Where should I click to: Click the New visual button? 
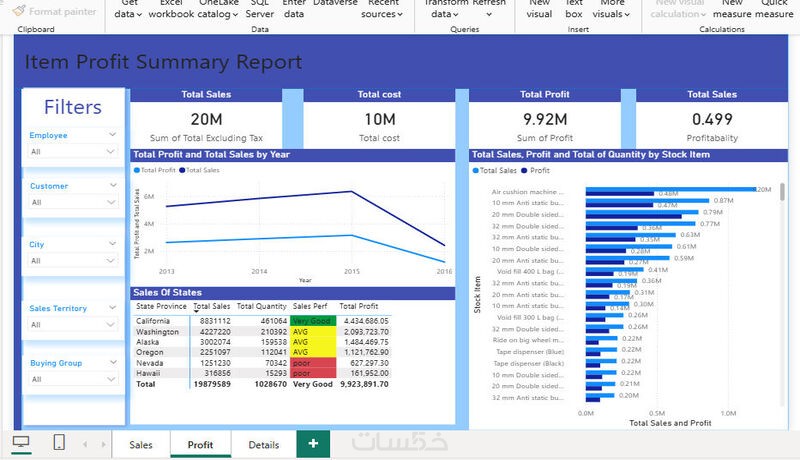pos(539,9)
